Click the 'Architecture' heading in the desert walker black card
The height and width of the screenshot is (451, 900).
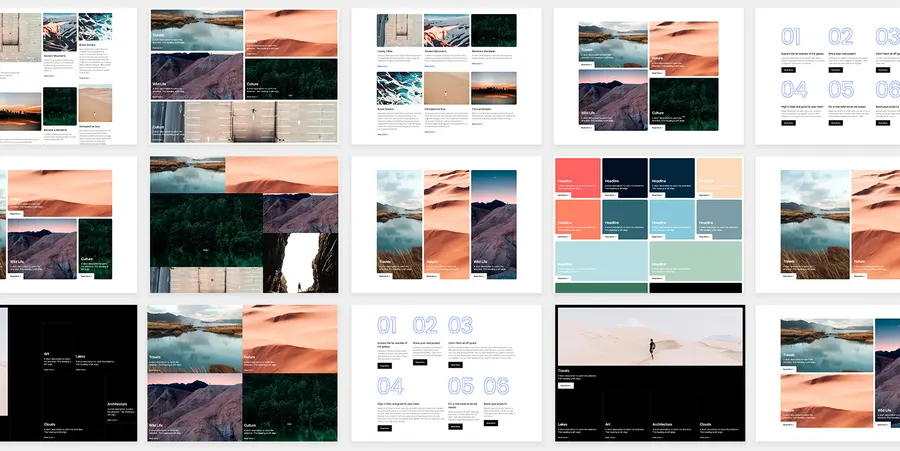pos(662,425)
